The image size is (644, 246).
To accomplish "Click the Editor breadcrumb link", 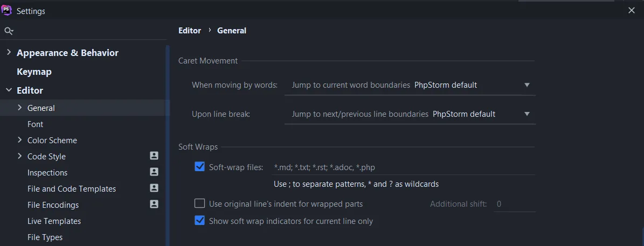I will coord(190,31).
